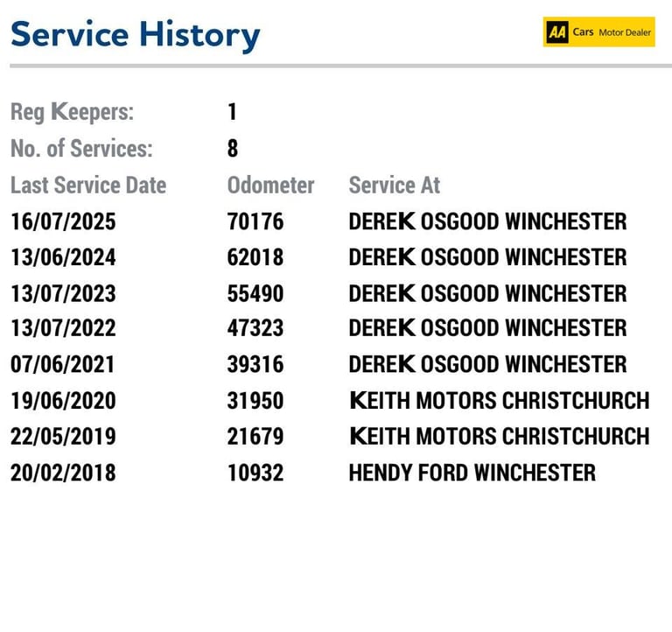
Task: Click the No. of Services value 8
Action: pos(232,148)
